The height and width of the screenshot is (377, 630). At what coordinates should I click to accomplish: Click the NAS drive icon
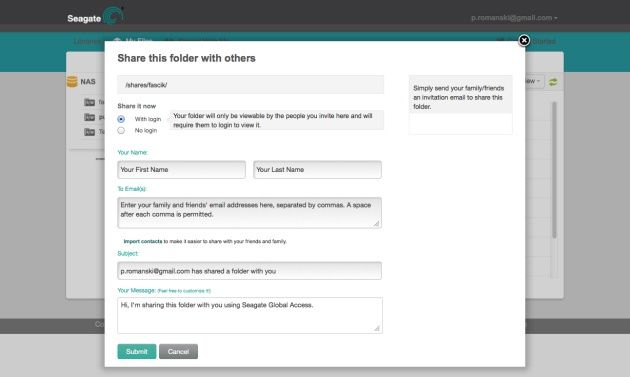[72, 82]
